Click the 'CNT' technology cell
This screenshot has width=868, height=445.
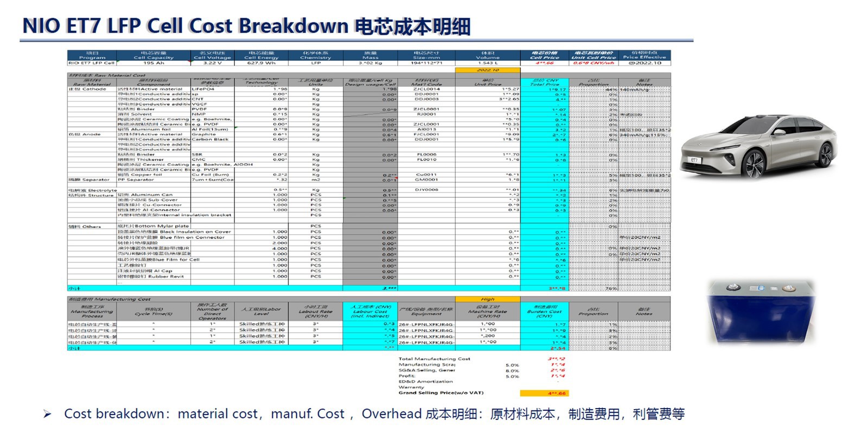[212, 99]
